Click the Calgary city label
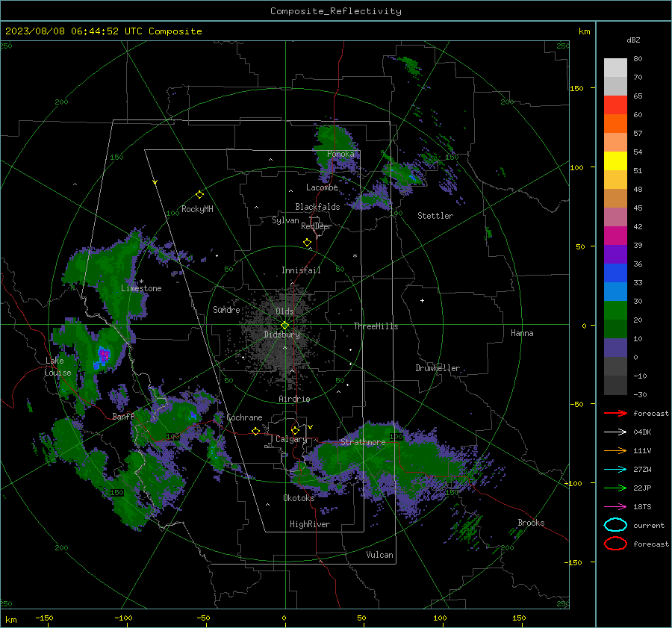 (x=291, y=439)
